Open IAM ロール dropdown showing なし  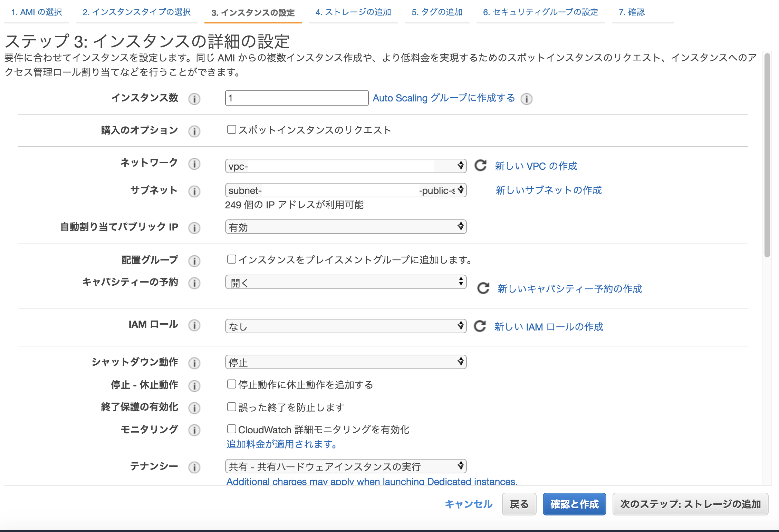click(346, 326)
